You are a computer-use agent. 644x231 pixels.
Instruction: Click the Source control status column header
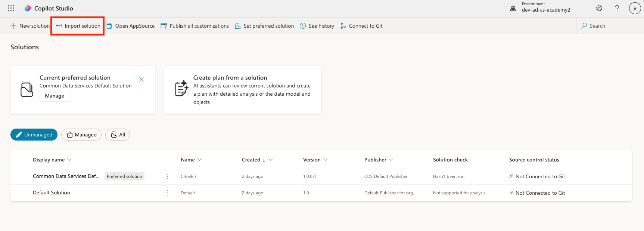point(534,160)
